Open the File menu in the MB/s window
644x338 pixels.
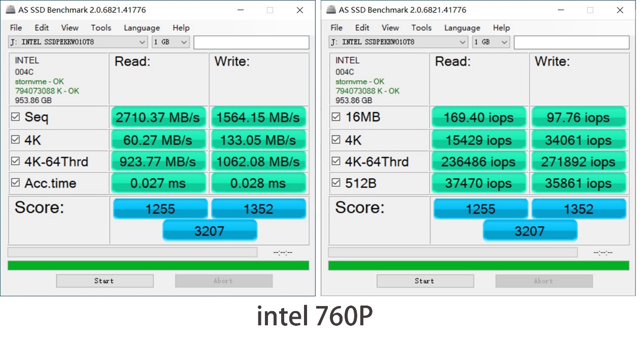(x=16, y=28)
